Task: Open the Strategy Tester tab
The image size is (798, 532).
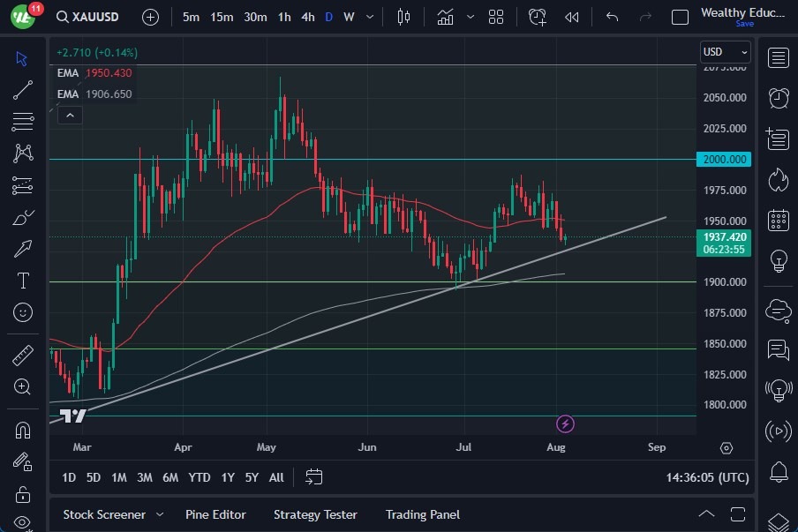Action: click(x=315, y=514)
